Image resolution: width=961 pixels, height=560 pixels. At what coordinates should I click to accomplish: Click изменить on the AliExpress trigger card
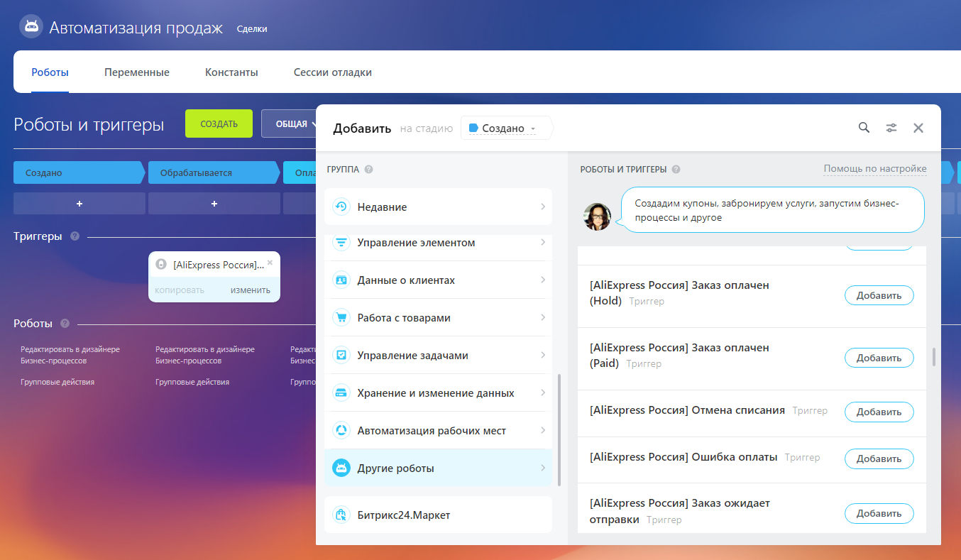[x=251, y=290]
